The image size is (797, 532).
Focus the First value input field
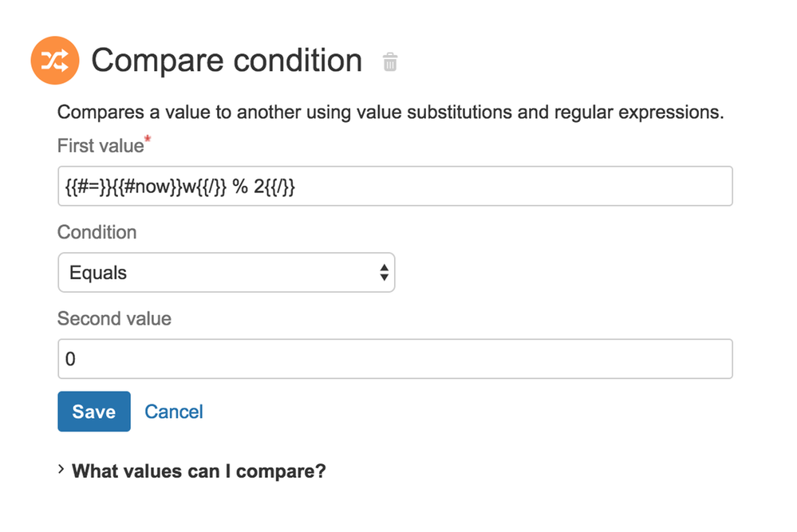click(x=395, y=186)
